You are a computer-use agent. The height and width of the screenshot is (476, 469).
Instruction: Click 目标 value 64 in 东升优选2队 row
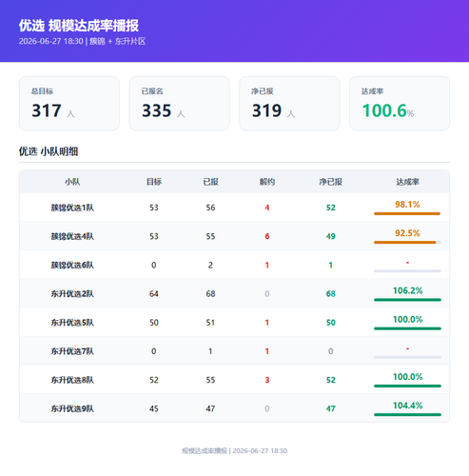point(154,294)
